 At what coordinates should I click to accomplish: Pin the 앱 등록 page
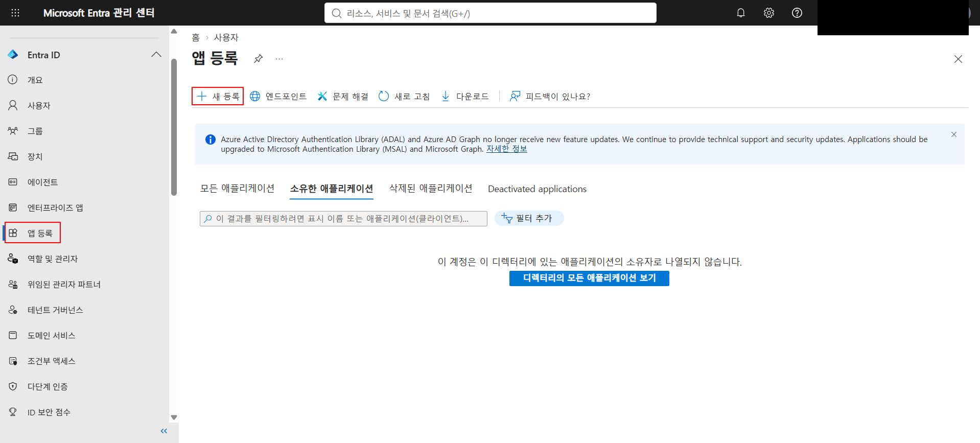[259, 59]
